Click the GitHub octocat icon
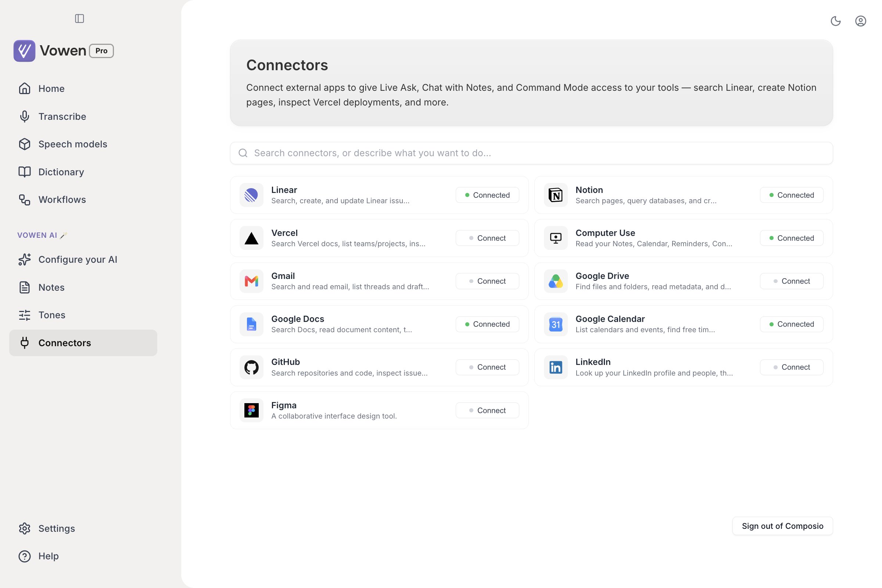Screen dimensions: 882x588 pyautogui.click(x=251, y=367)
